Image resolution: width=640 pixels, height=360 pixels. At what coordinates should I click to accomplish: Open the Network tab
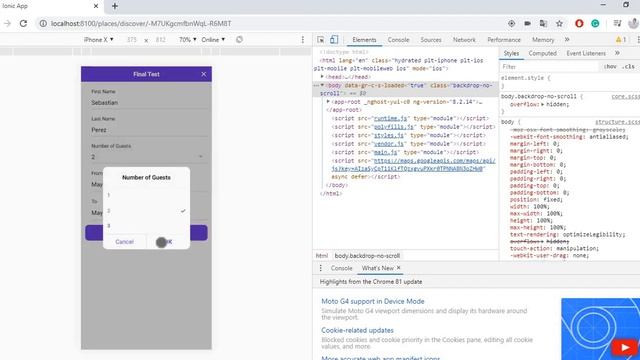[x=464, y=40]
